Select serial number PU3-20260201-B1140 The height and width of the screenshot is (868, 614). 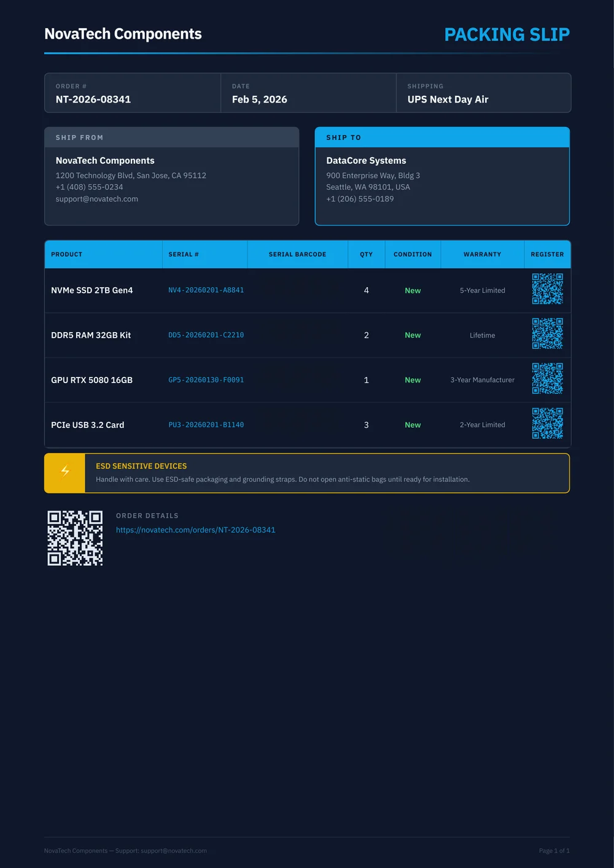pyautogui.click(x=206, y=425)
